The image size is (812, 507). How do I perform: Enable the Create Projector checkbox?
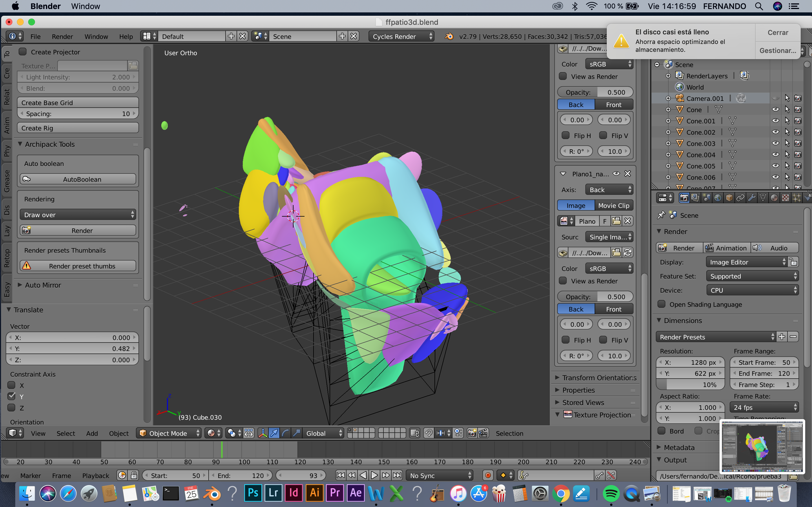tap(23, 52)
